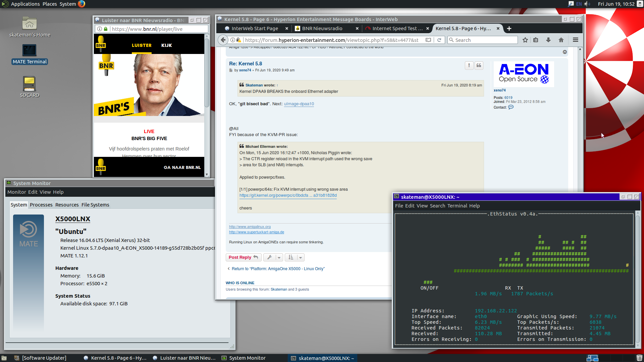Switch to the Processes tab in System Monitor

pos(41,205)
